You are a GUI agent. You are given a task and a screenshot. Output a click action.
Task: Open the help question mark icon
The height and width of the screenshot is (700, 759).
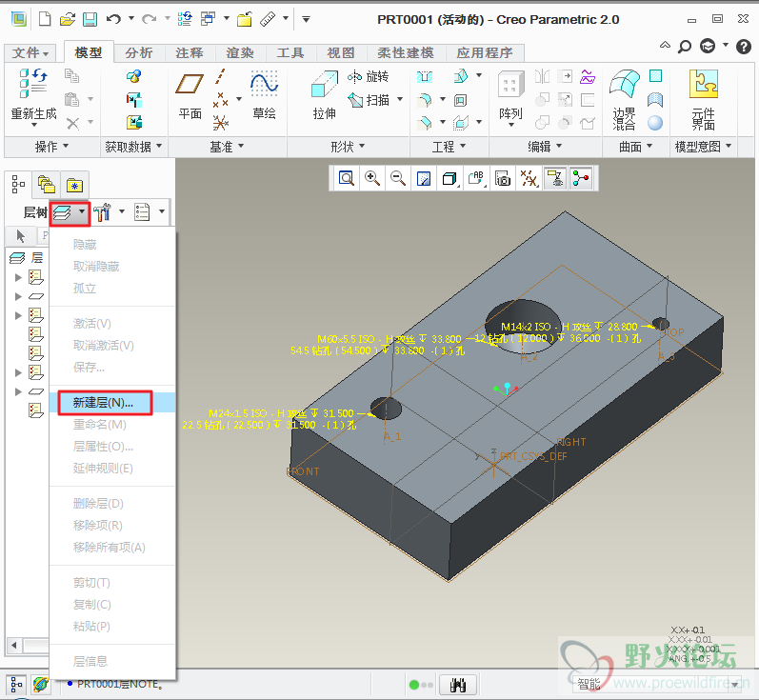[x=744, y=47]
